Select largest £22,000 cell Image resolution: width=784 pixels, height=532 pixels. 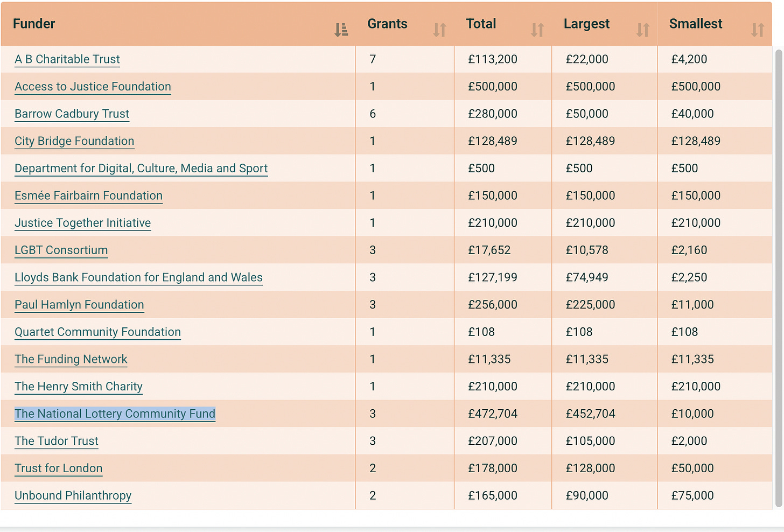(587, 59)
